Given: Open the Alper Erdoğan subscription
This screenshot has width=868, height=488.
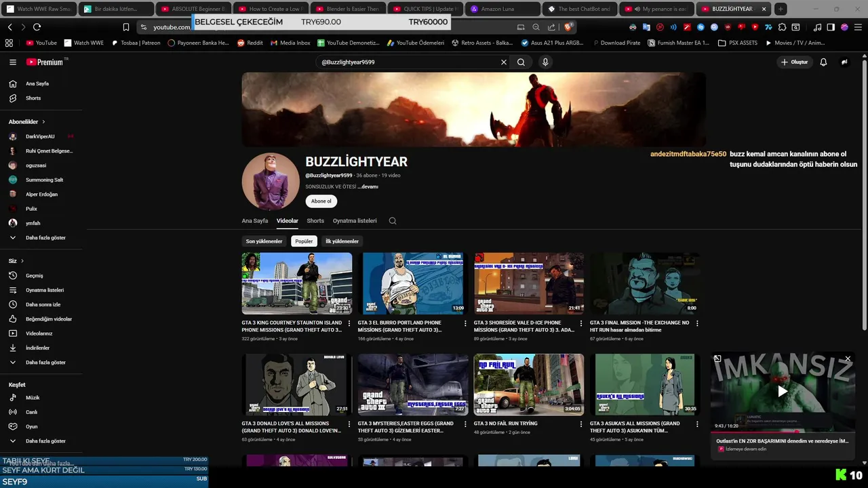Looking at the screenshot, I should (x=40, y=195).
